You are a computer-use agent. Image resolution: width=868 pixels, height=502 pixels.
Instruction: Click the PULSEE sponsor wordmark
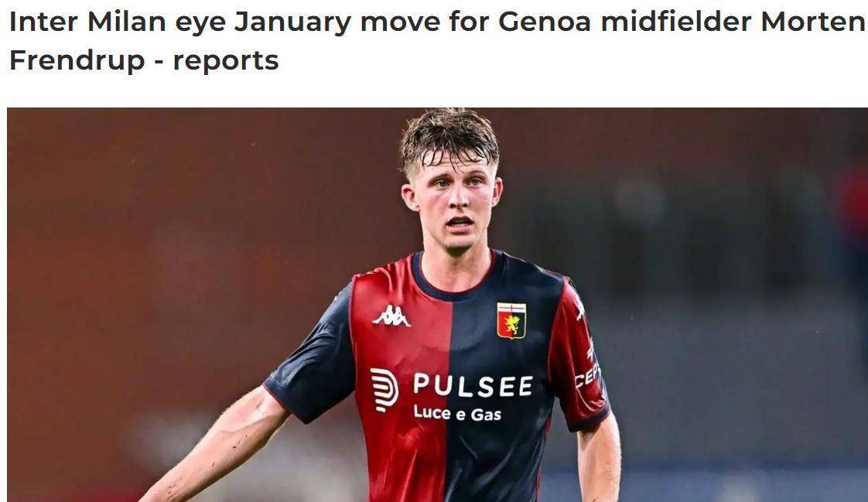click(x=473, y=385)
